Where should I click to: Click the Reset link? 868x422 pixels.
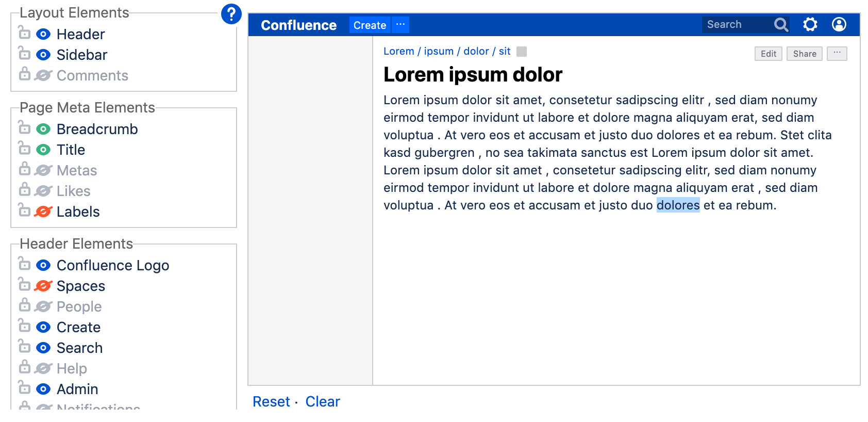271,401
